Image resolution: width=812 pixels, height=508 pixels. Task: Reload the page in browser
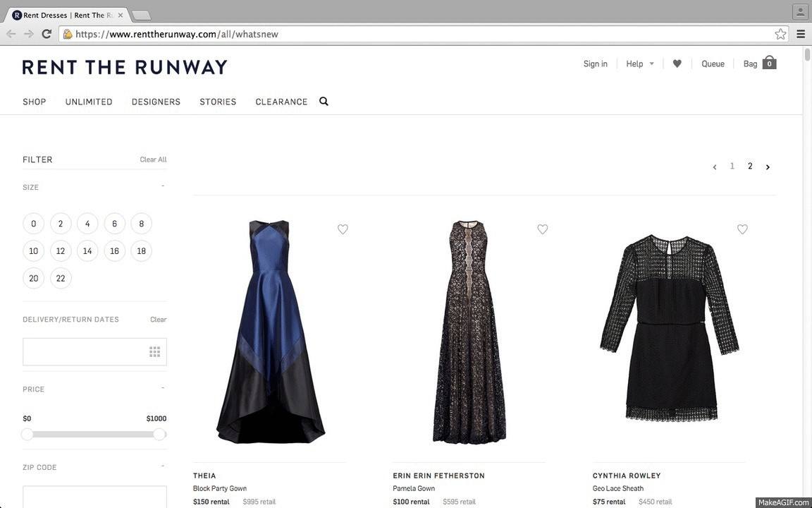point(47,34)
